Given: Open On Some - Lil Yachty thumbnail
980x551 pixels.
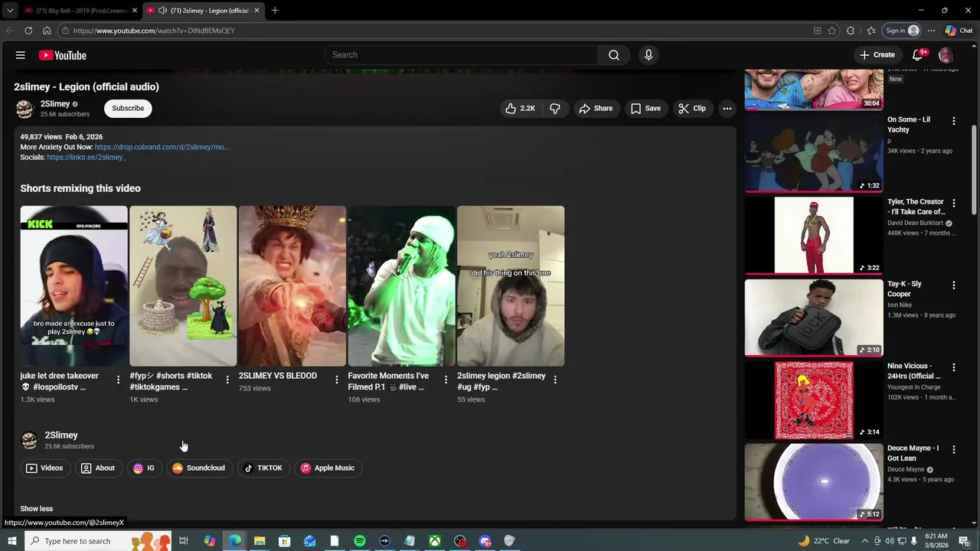Looking at the screenshot, I should coord(814,154).
